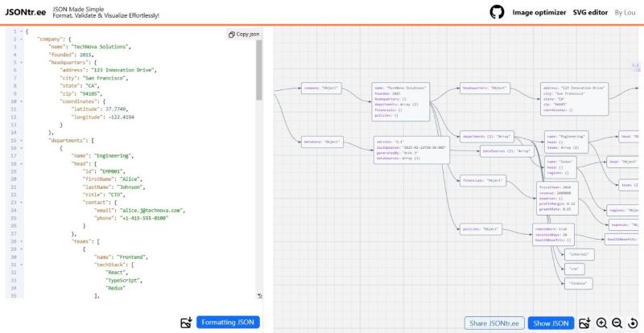Click the node containing name: "TechNova Solutions"

tap(401, 102)
